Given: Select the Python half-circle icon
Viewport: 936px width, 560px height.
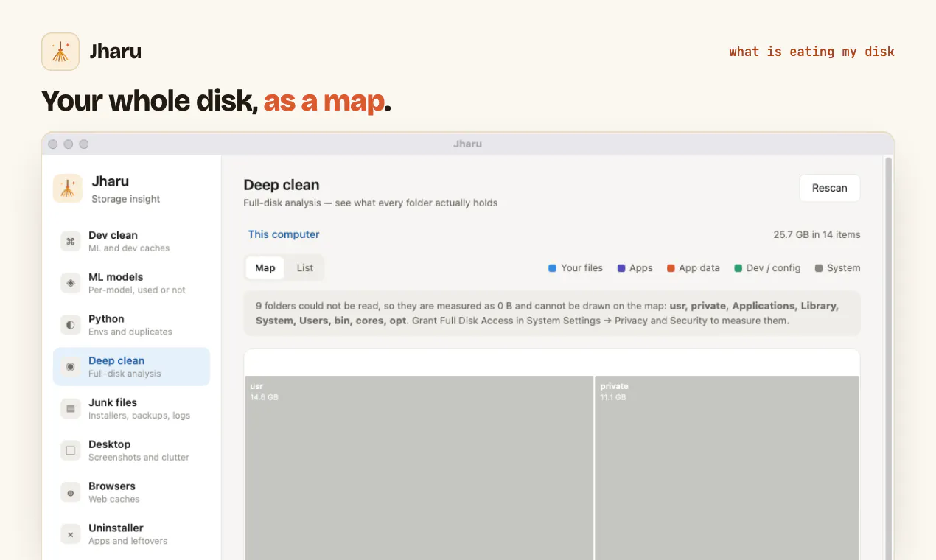Looking at the screenshot, I should (71, 325).
